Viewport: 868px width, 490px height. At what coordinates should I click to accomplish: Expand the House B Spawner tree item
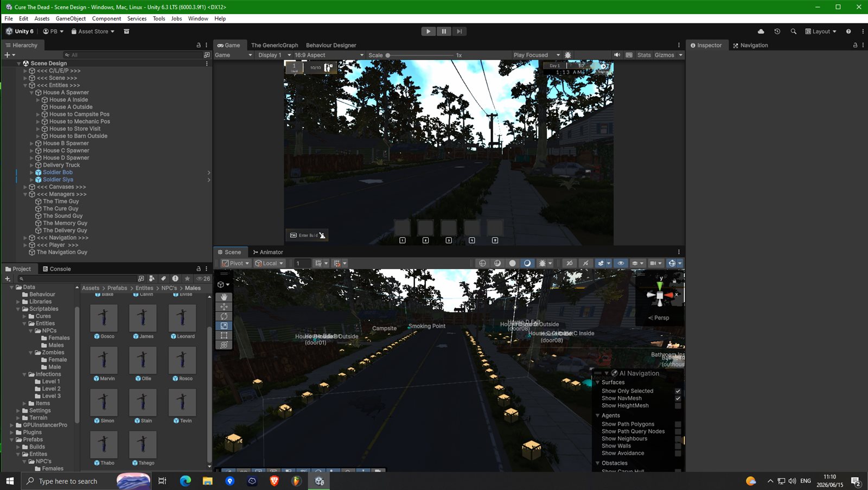(x=31, y=143)
